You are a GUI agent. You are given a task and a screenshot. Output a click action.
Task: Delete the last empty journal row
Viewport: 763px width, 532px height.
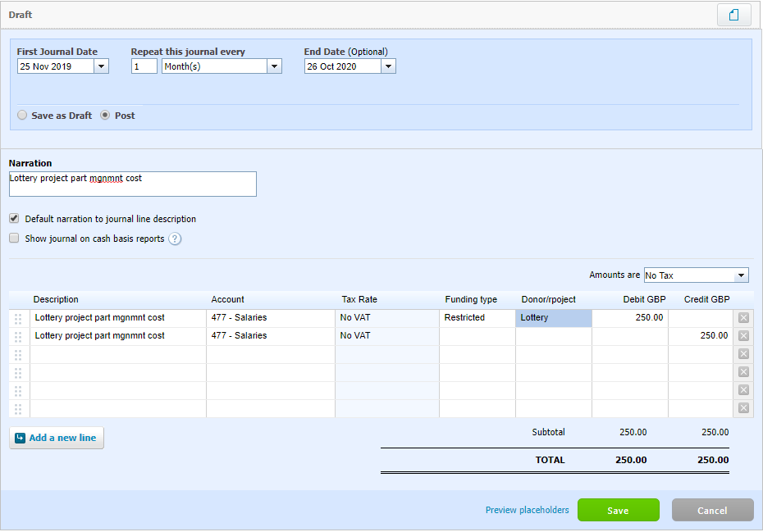coord(743,407)
